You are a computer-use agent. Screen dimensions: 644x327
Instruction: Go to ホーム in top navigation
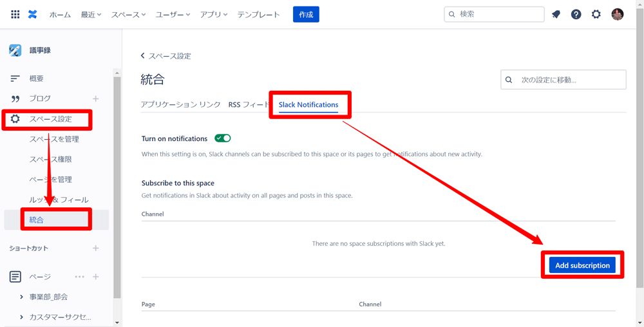pos(60,14)
